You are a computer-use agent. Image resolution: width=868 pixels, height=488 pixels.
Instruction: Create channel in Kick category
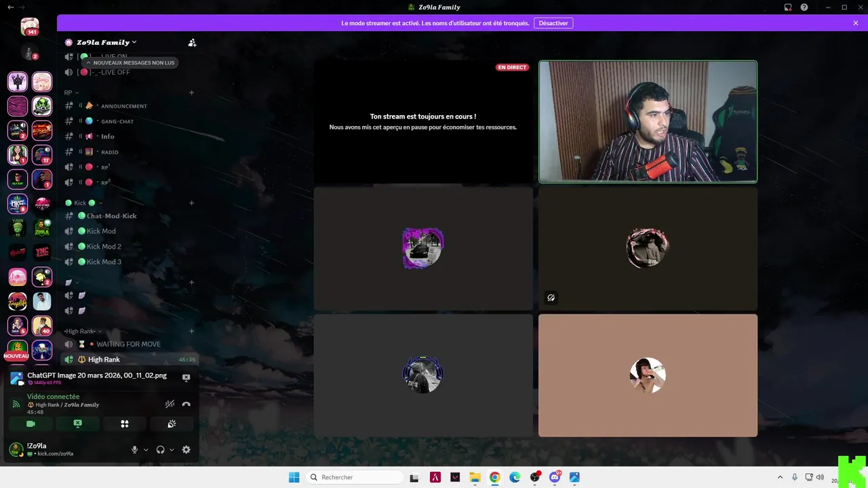pyautogui.click(x=191, y=203)
